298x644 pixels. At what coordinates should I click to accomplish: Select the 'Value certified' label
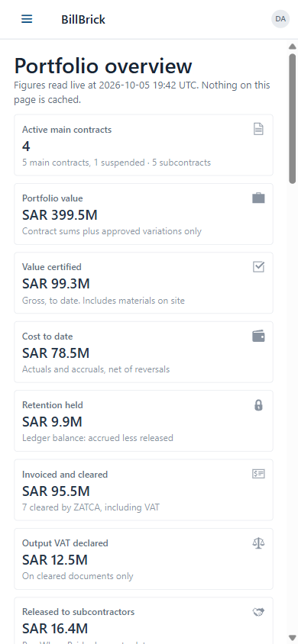(52, 267)
